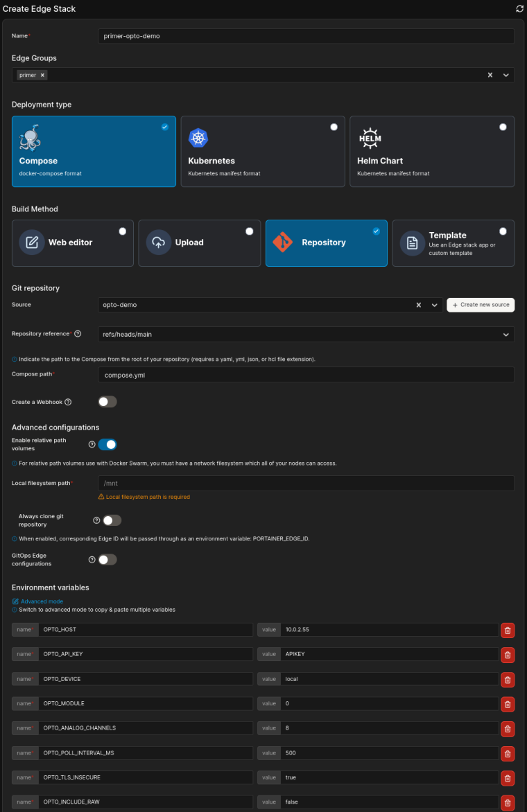Click the Template document icon
Viewport: 527px width, 812px height.
412,243
